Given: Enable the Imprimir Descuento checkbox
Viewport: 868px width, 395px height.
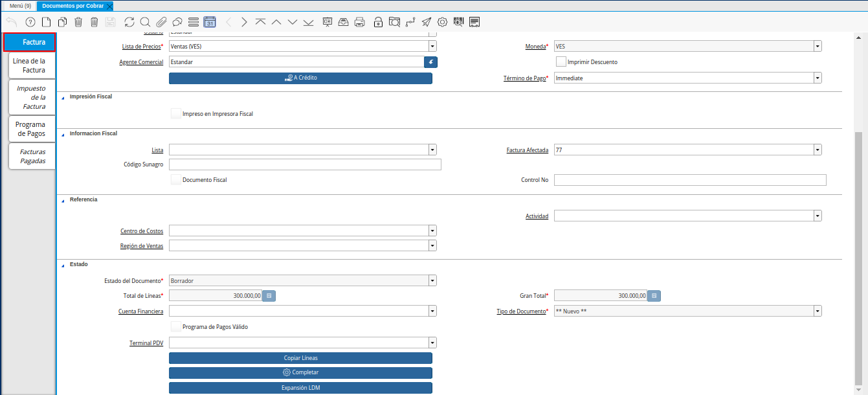Looking at the screenshot, I should [x=561, y=62].
